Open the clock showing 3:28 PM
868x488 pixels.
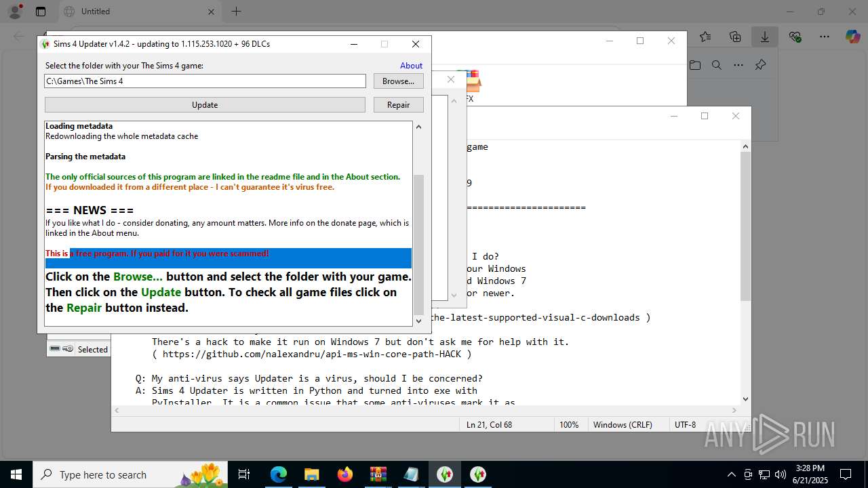(x=810, y=474)
